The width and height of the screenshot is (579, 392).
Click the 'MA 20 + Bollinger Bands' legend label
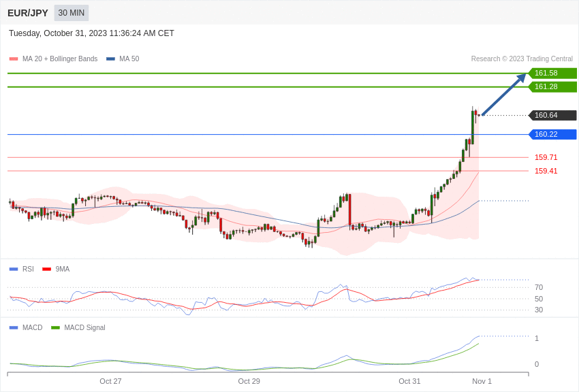[x=60, y=59]
